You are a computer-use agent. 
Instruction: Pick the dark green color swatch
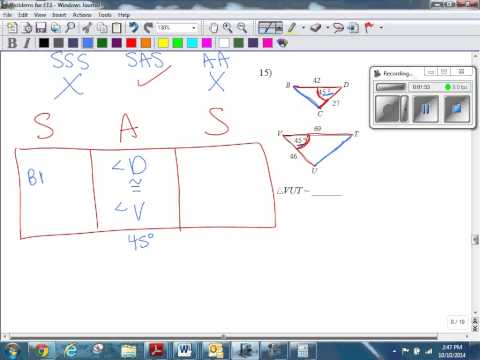tap(102, 43)
